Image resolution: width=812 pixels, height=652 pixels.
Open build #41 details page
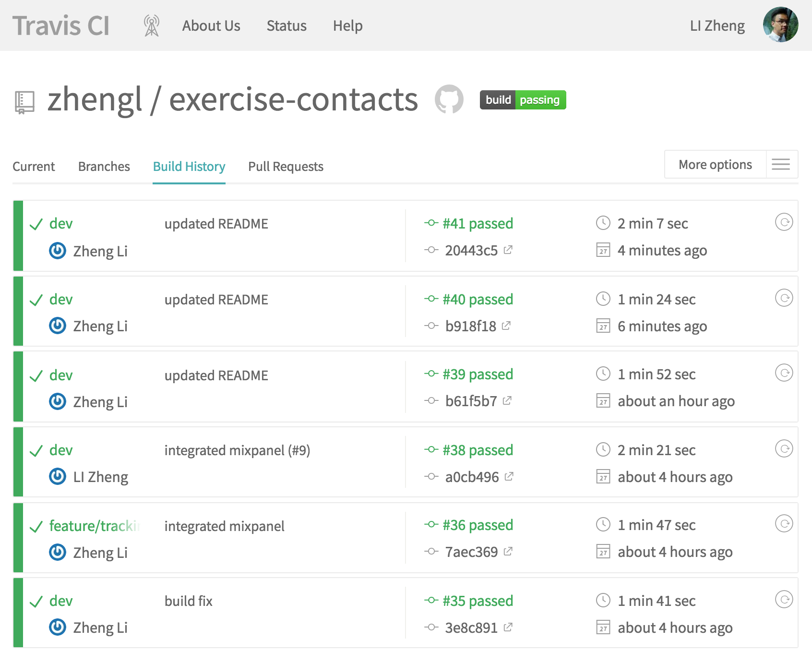point(478,223)
